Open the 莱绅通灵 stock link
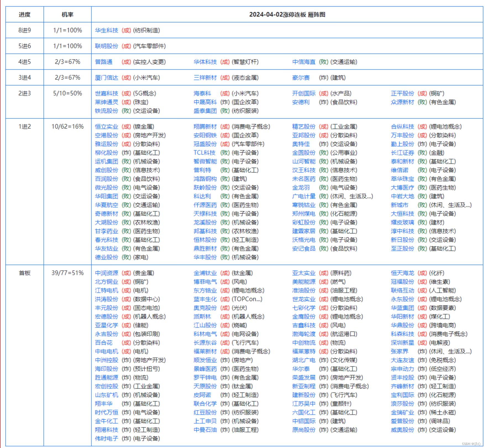Viewport: 485px width, 448px height. pos(106,102)
